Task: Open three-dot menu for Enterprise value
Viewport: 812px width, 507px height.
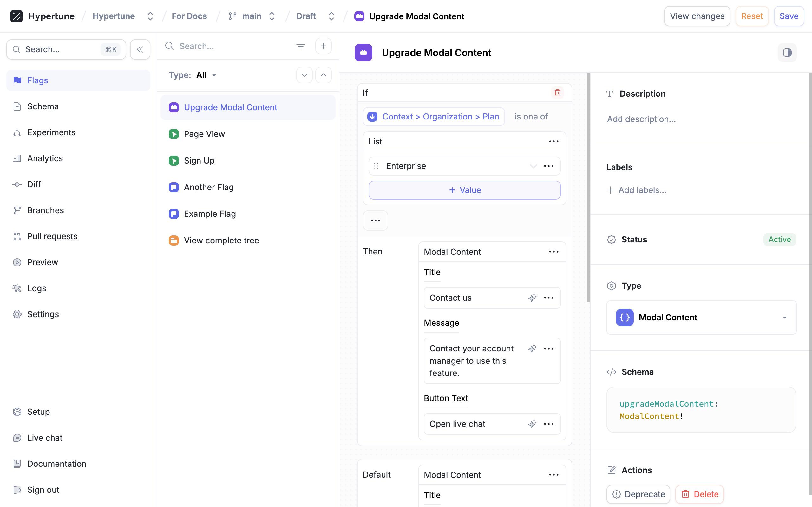Action: click(549, 166)
